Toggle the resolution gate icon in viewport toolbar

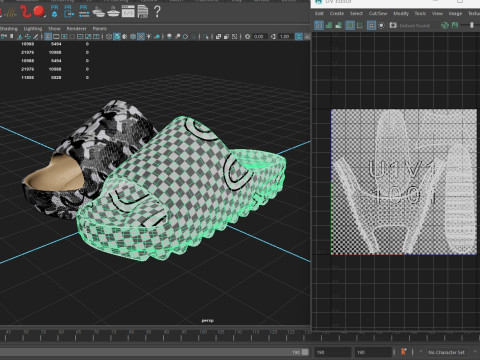(64, 37)
